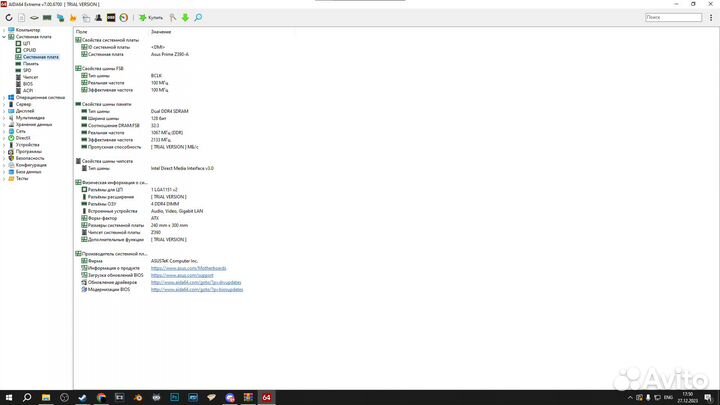The width and height of the screenshot is (720, 405).
Task: Open taskbar search
Action: coord(27,397)
